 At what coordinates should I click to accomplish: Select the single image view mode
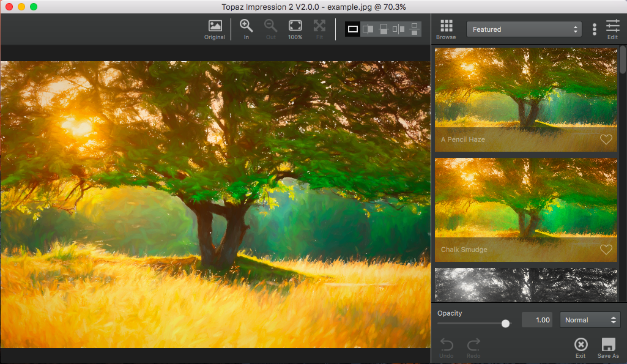click(353, 29)
